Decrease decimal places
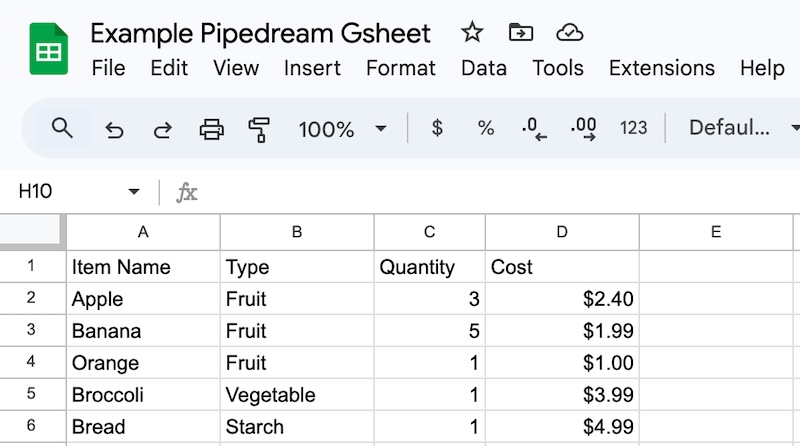The image size is (800, 446). (535, 129)
